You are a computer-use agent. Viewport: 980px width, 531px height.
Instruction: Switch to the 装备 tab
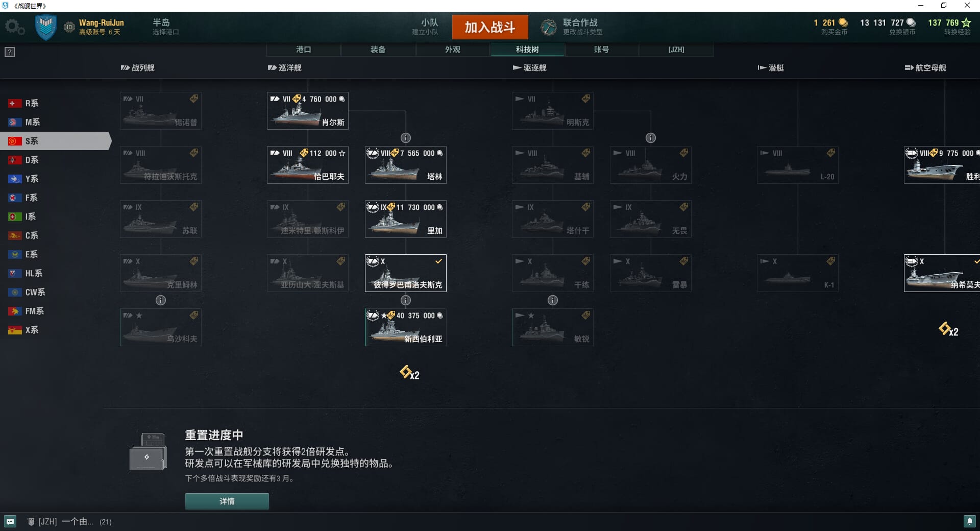pos(378,50)
